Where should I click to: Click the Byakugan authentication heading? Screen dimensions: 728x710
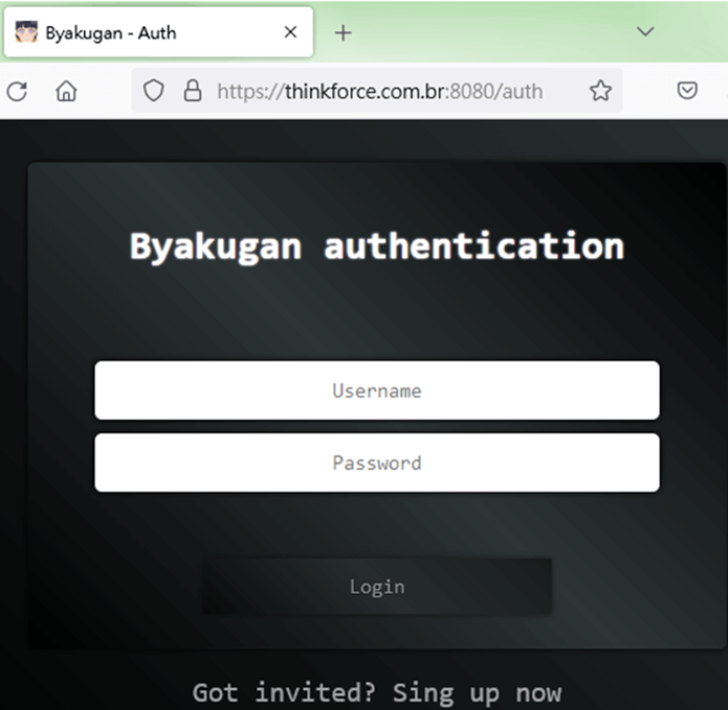377,247
